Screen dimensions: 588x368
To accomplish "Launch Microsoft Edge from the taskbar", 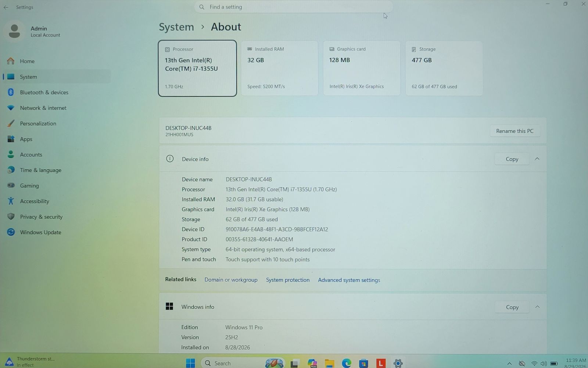I will [347, 364].
